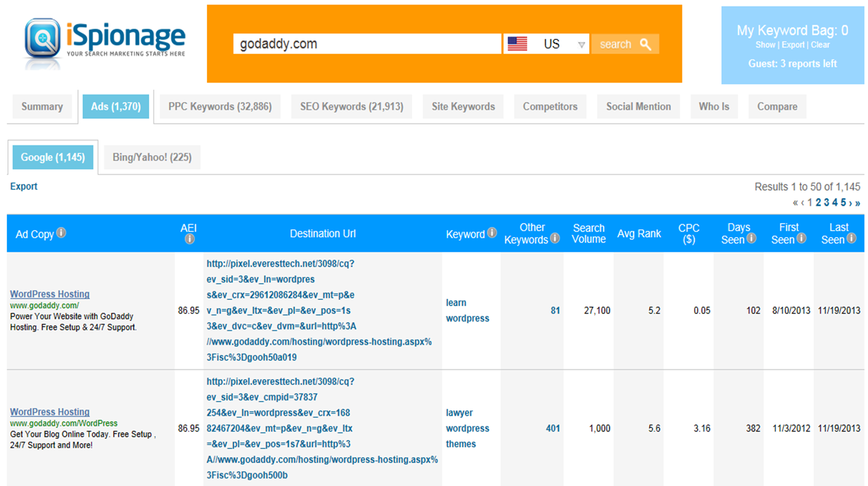Click other keywords count 81
The image size is (868, 486).
[x=555, y=311]
